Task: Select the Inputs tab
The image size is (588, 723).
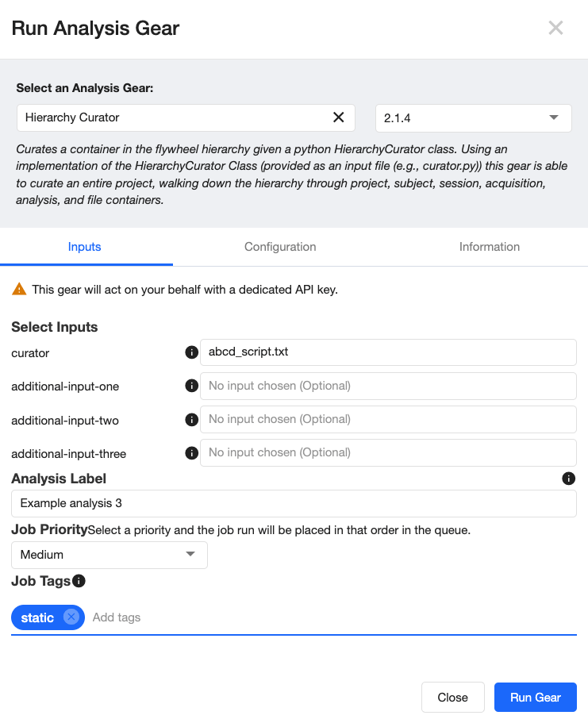Action: coord(85,247)
